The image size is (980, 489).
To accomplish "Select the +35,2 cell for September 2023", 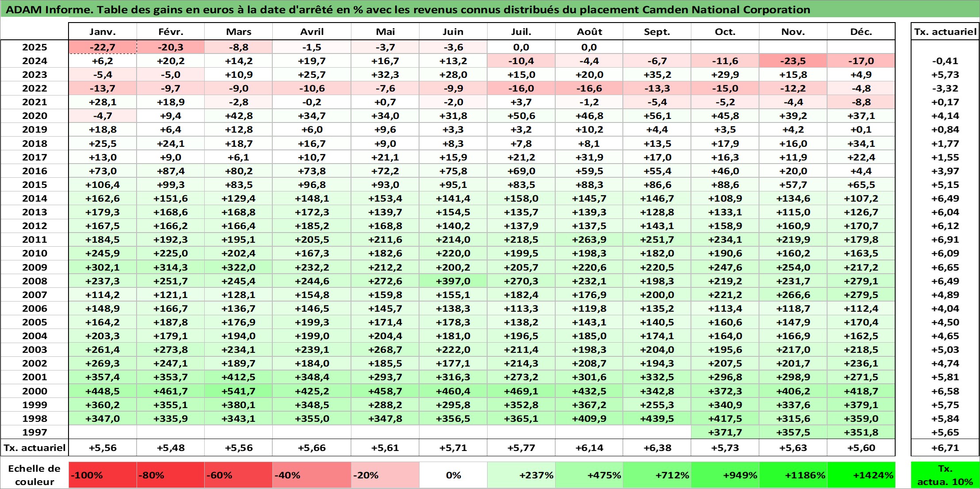I will 657,75.
